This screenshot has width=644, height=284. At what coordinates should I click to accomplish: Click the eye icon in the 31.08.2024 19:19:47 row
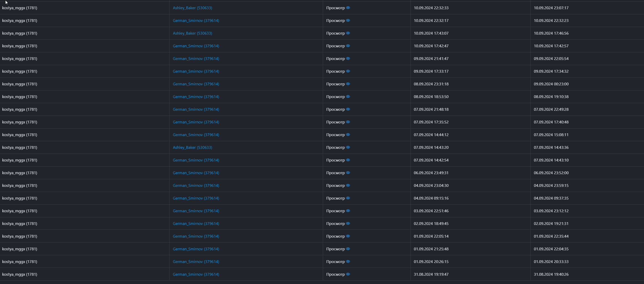coord(348,274)
